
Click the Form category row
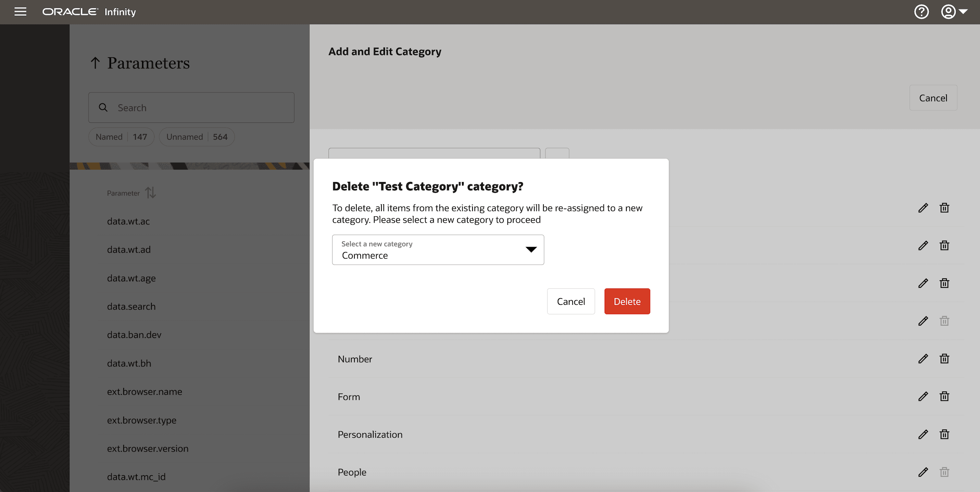coord(646,397)
